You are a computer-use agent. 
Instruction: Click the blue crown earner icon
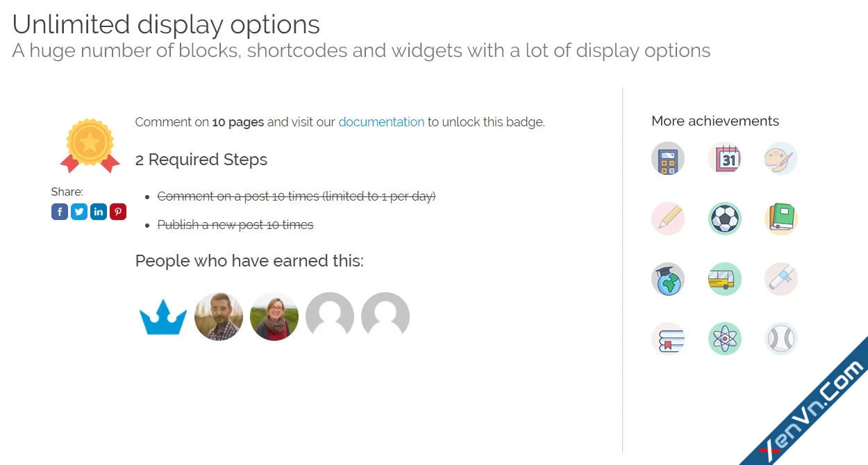(x=163, y=316)
